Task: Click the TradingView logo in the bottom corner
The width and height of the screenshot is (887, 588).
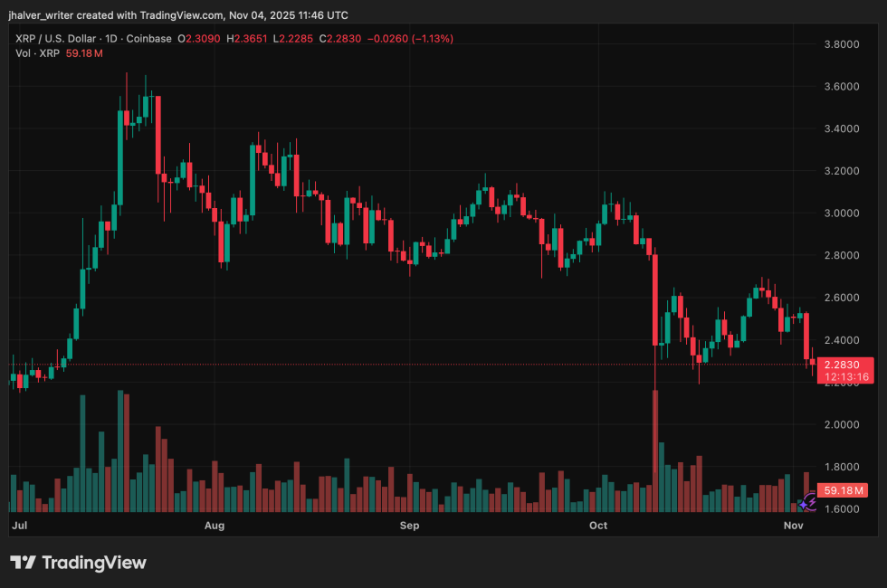Action: tap(77, 563)
